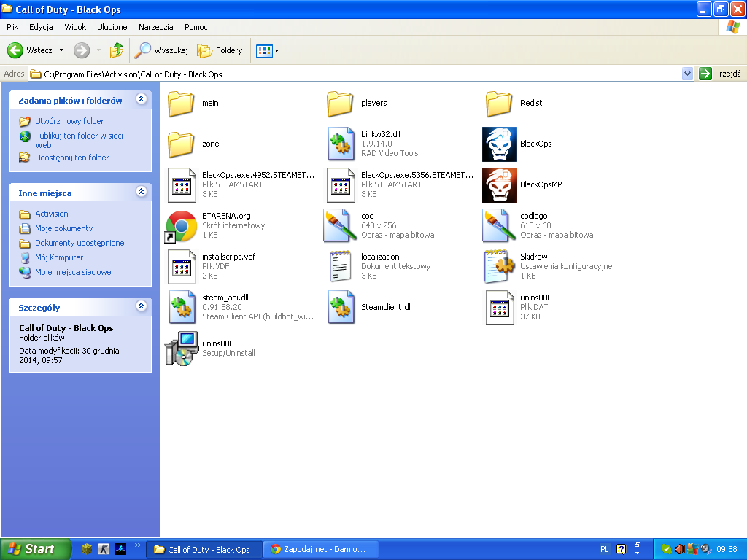Screen dimensions: 747x560
Task: Select BlackOps.exe.4952.STEAMSTART file icon
Action: click(182, 184)
